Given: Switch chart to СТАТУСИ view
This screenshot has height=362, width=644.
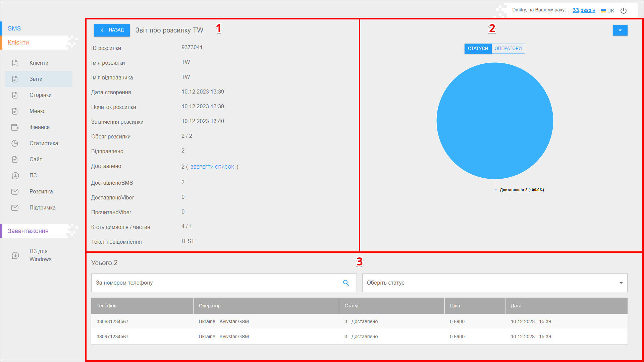Looking at the screenshot, I should click(x=478, y=49).
